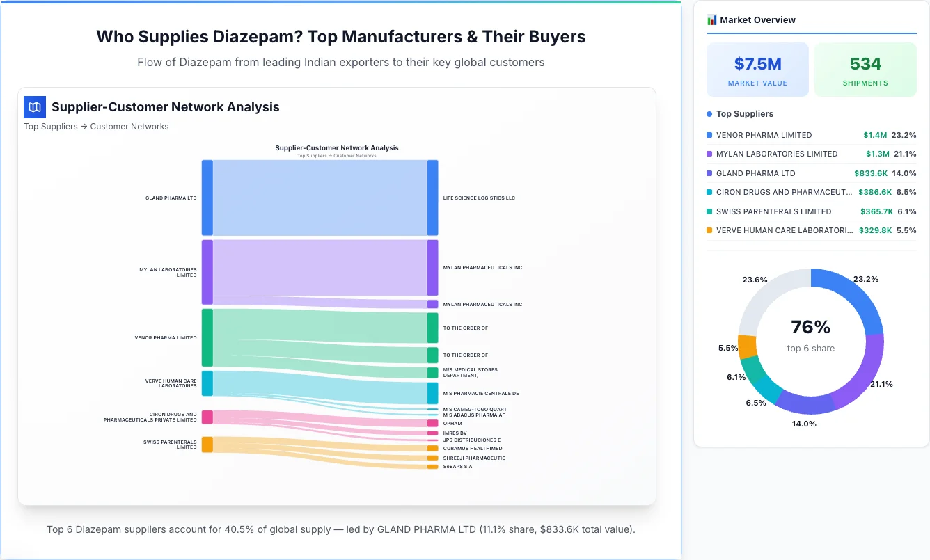
Task: Click the SWISS PARENTERALS LIMITED sankey node
Action: [206, 445]
